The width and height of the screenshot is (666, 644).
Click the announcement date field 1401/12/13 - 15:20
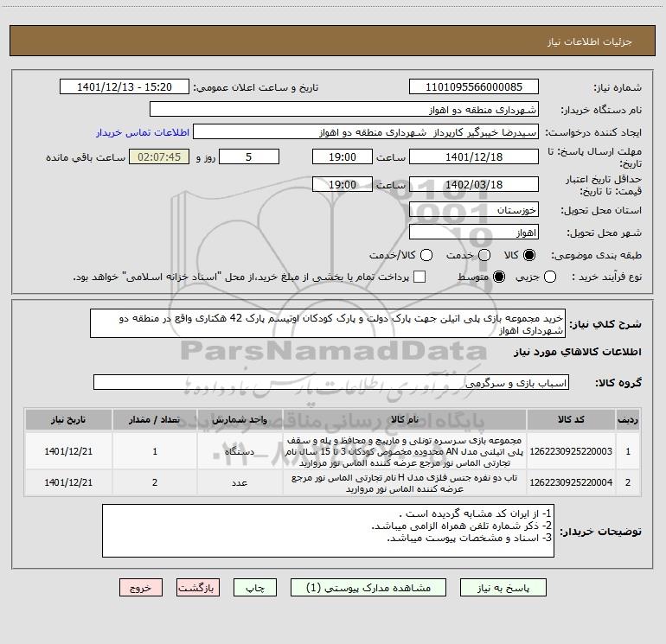click(125, 86)
